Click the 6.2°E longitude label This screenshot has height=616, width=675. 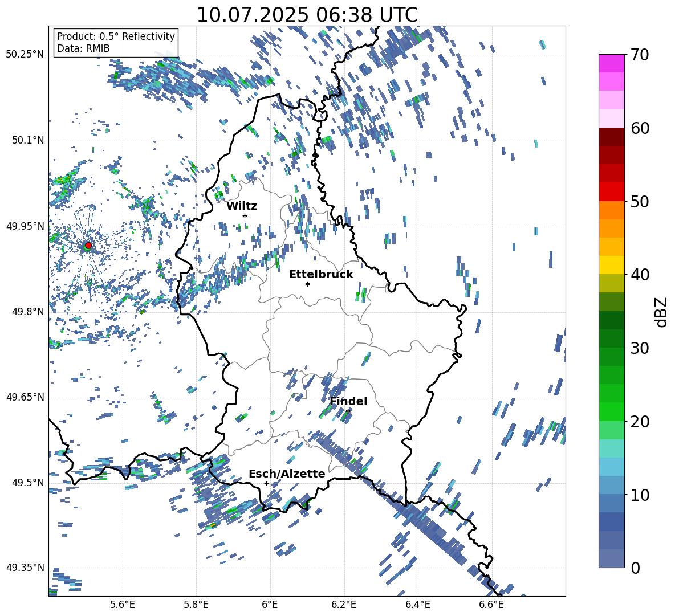344,605
